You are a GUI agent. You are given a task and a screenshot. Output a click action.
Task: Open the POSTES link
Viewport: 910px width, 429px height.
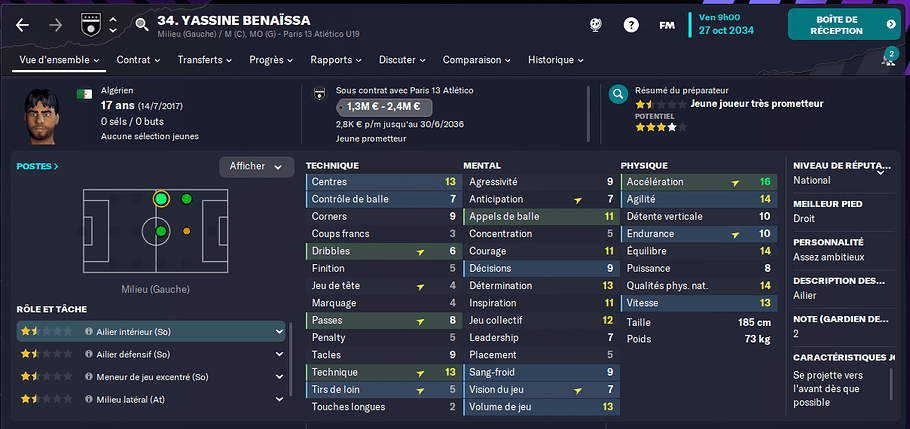coord(38,166)
